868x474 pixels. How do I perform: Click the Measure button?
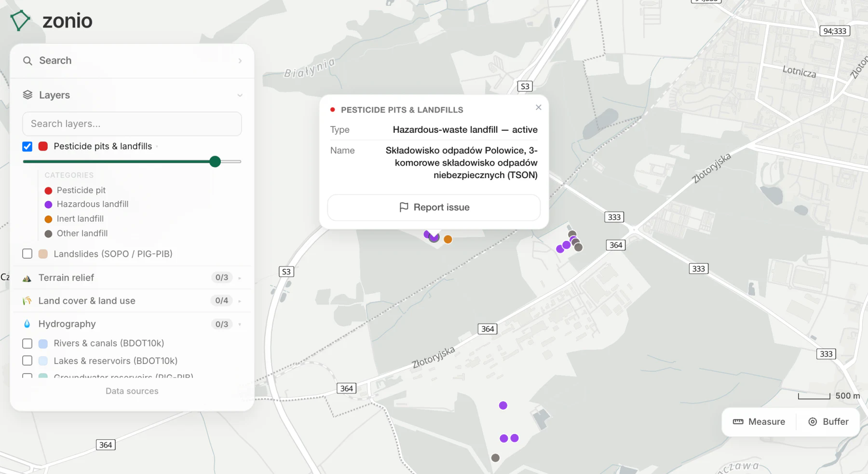[x=759, y=422]
